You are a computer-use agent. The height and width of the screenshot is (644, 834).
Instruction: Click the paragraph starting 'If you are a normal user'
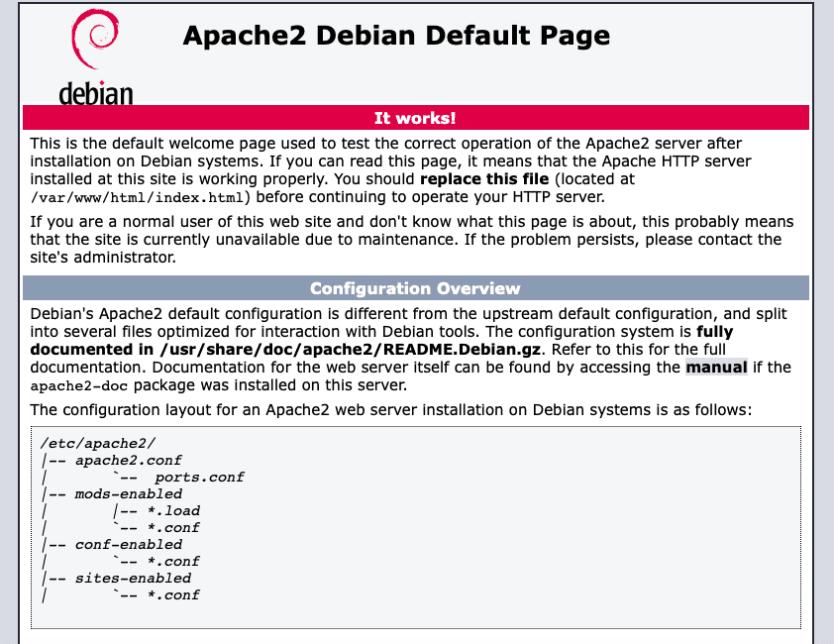(412, 240)
